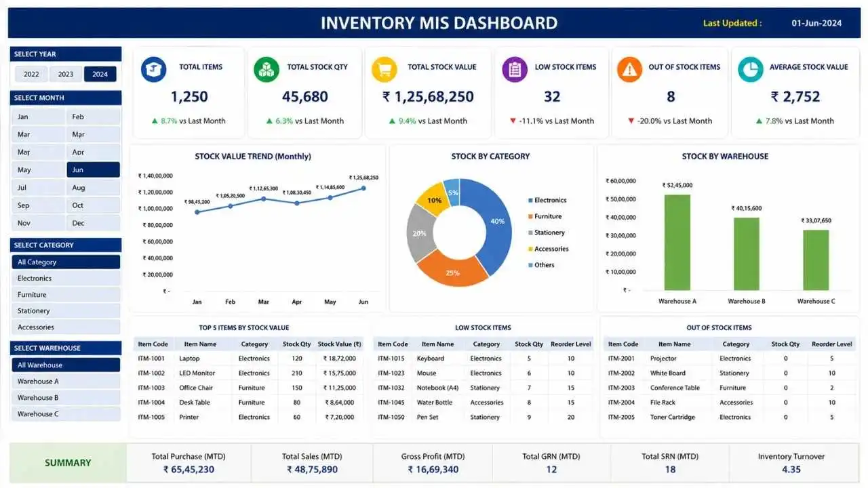Filter by month Feb

pyautogui.click(x=94, y=117)
